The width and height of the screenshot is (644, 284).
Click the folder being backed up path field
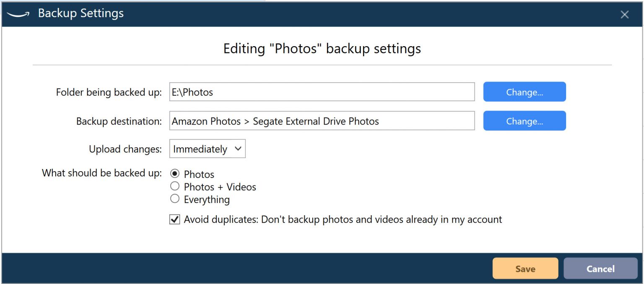click(x=322, y=92)
